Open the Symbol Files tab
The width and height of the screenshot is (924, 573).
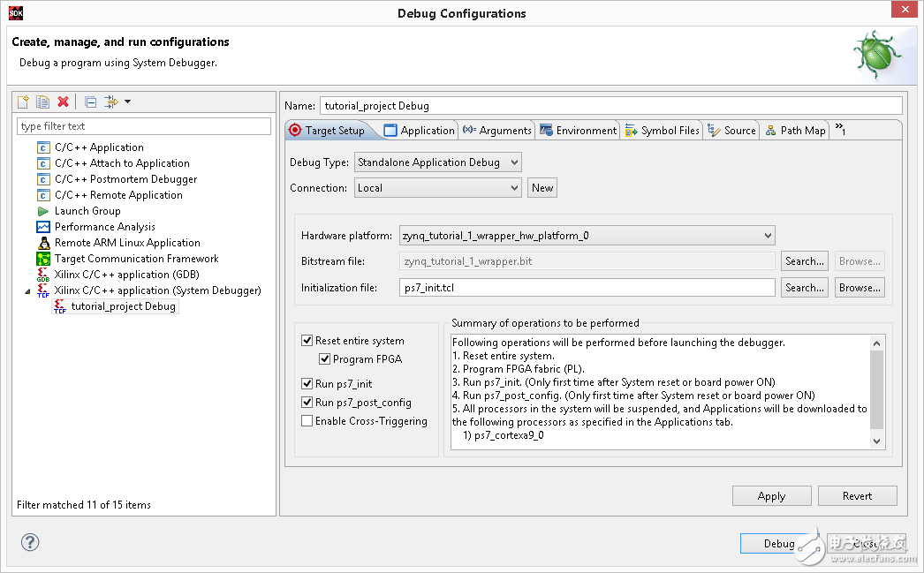point(663,131)
